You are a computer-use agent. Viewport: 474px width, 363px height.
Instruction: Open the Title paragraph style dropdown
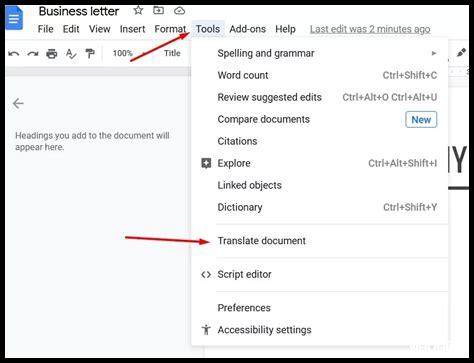[172, 53]
